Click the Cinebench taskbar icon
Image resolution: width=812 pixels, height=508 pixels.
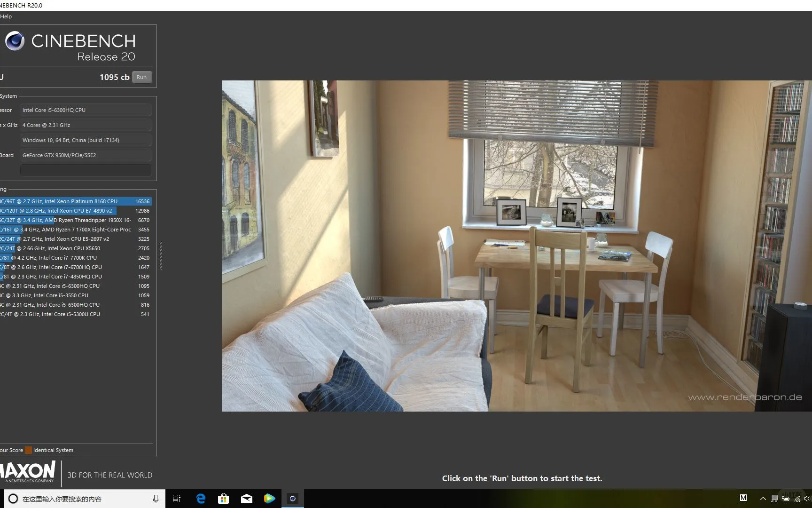click(x=292, y=499)
